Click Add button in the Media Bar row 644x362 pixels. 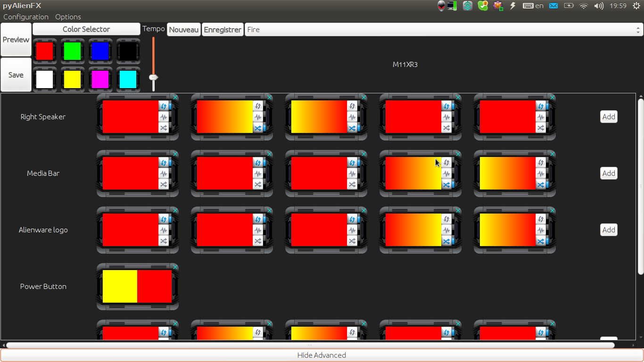pos(609,173)
